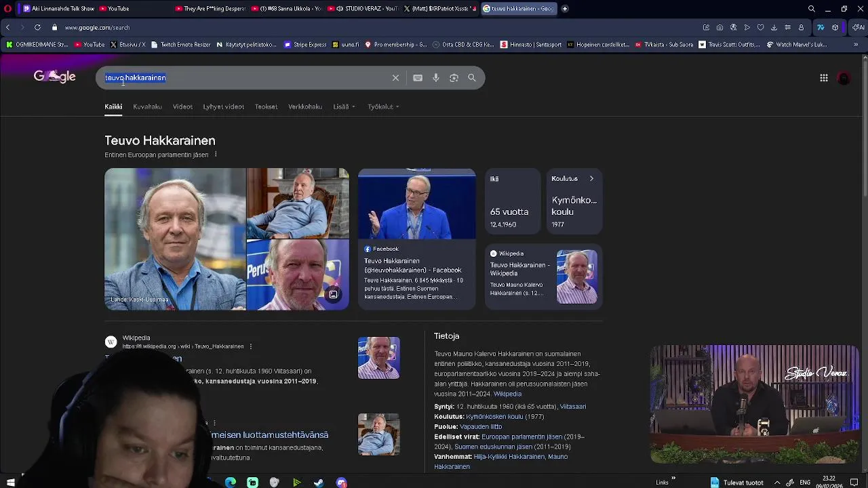
Task: Click the www.google.com/search address bar
Action: click(97, 28)
